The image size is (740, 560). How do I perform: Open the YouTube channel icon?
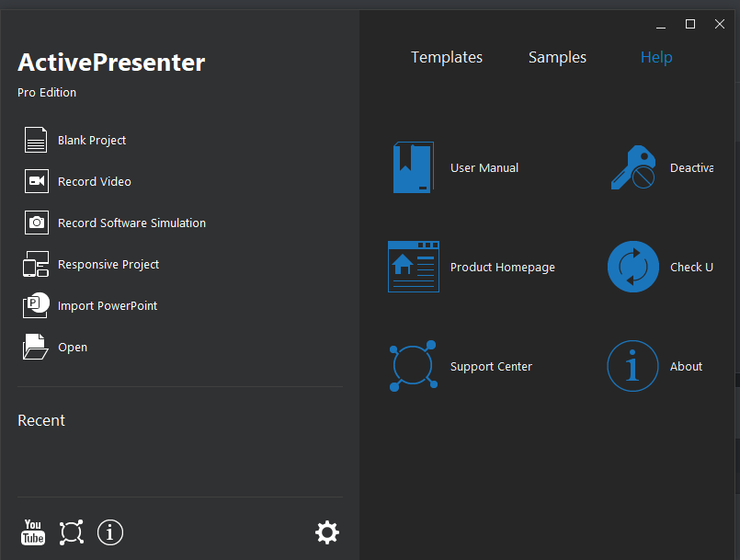click(x=33, y=532)
